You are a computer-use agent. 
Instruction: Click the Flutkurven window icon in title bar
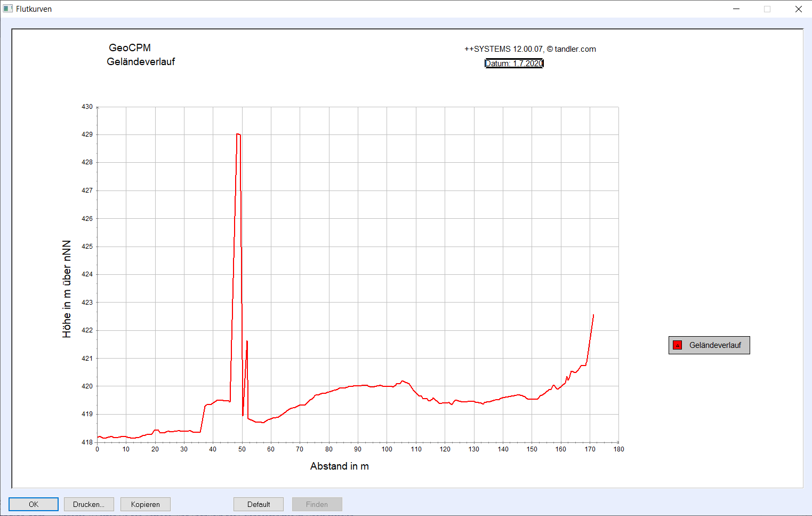click(7, 9)
